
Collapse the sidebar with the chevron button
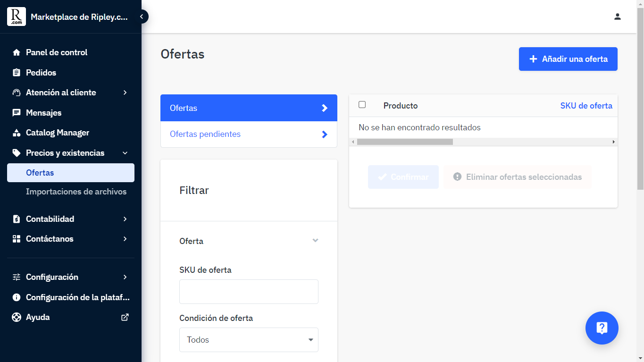click(141, 16)
